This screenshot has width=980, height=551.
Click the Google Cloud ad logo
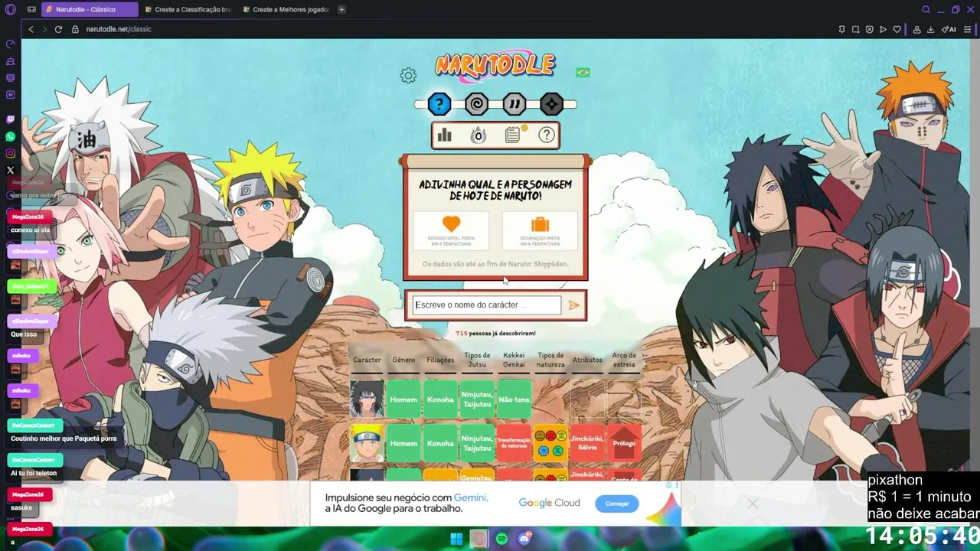(x=549, y=503)
